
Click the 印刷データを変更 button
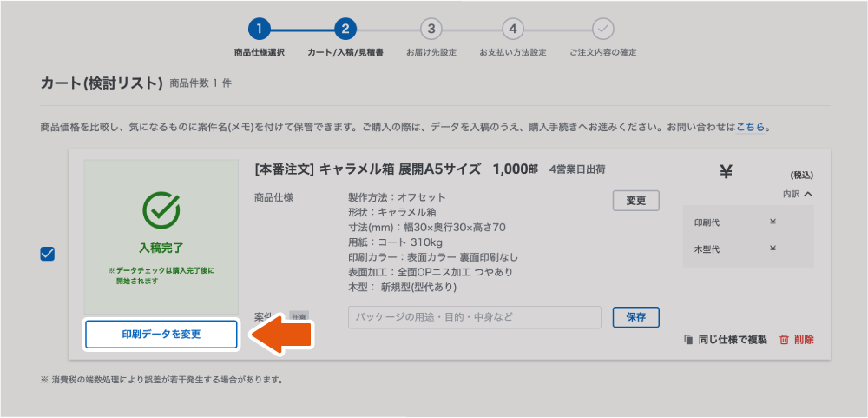click(161, 335)
